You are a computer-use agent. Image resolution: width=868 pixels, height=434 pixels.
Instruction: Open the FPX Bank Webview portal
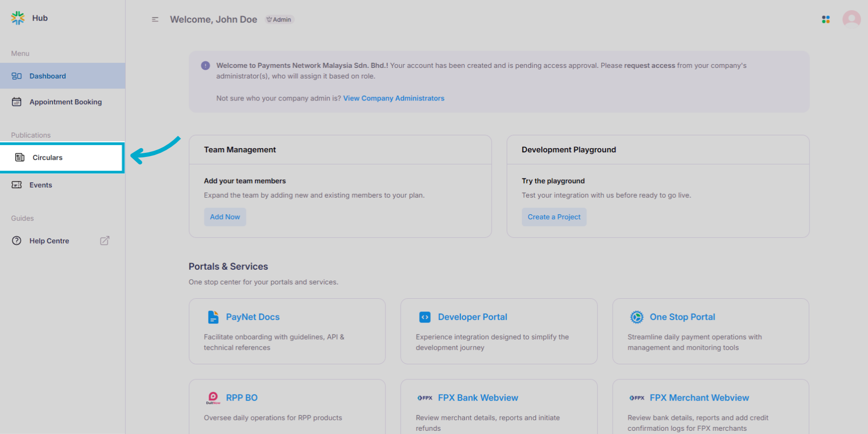[478, 398]
